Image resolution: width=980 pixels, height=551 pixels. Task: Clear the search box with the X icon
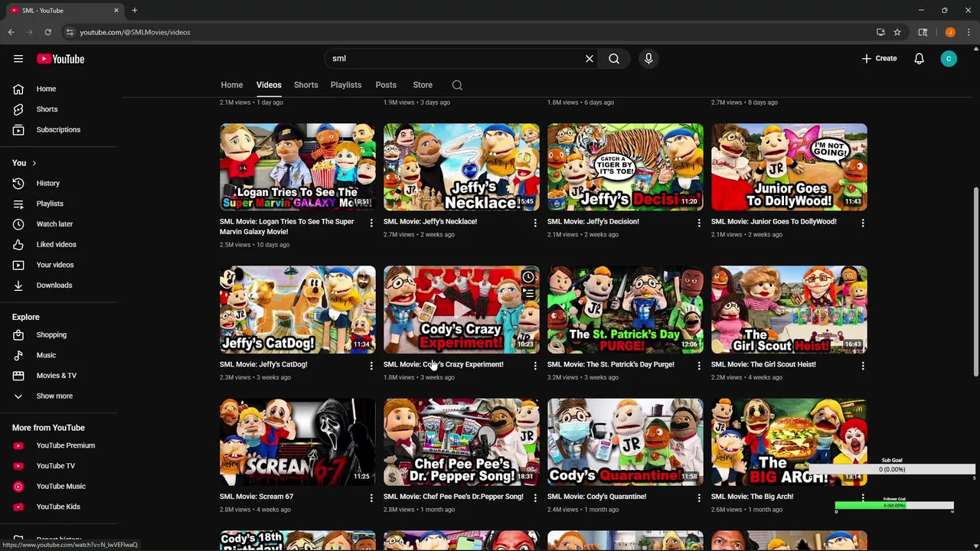(590, 58)
